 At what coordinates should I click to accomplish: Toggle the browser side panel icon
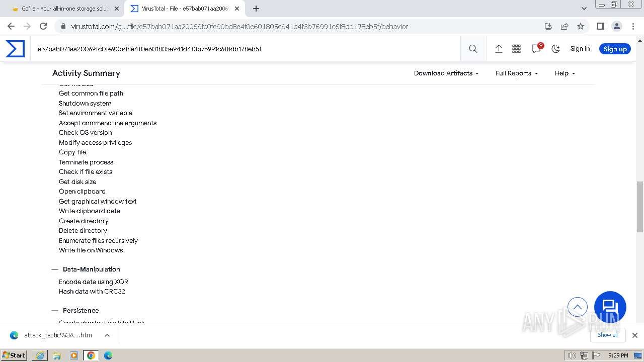pos(600,26)
